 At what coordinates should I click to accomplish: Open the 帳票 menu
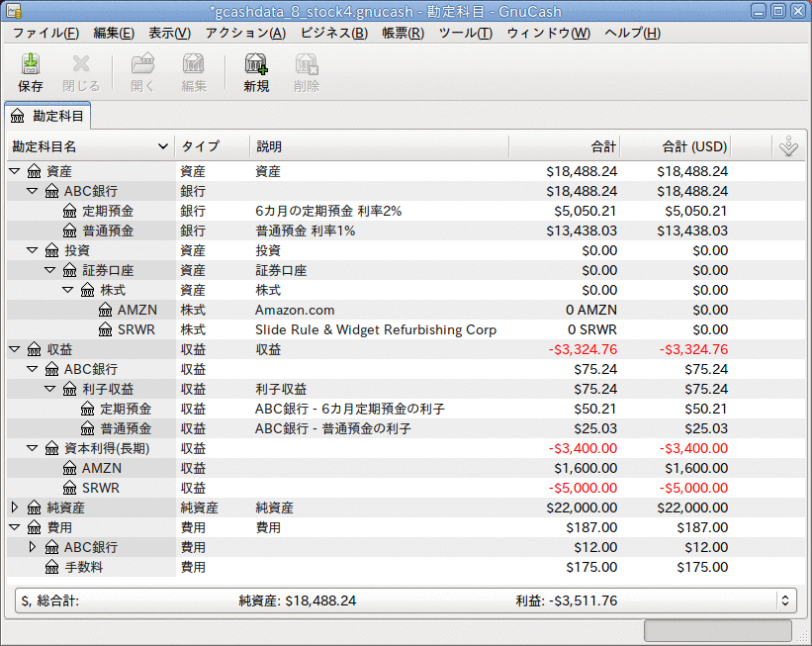pyautogui.click(x=404, y=33)
